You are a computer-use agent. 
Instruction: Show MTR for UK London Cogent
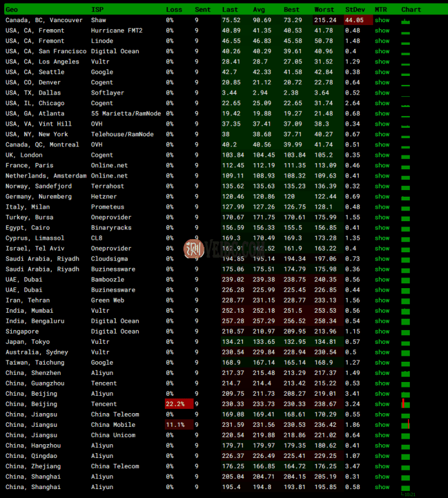382,155
